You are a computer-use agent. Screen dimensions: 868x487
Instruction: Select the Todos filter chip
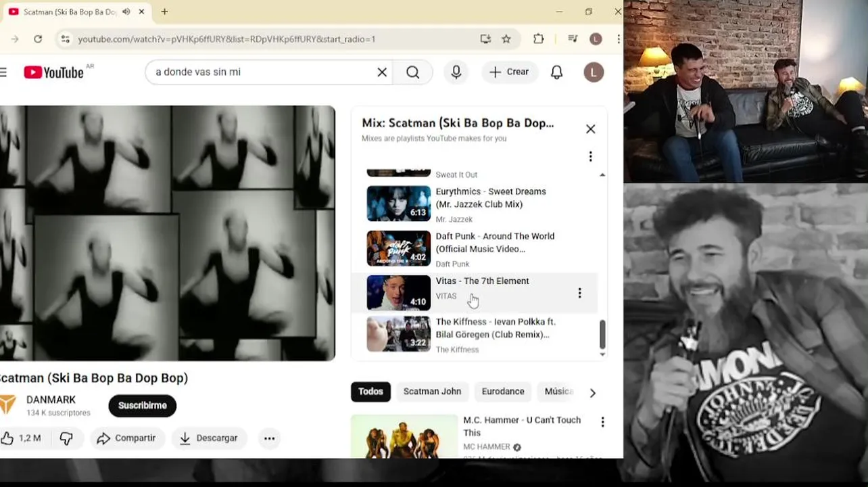tap(370, 391)
